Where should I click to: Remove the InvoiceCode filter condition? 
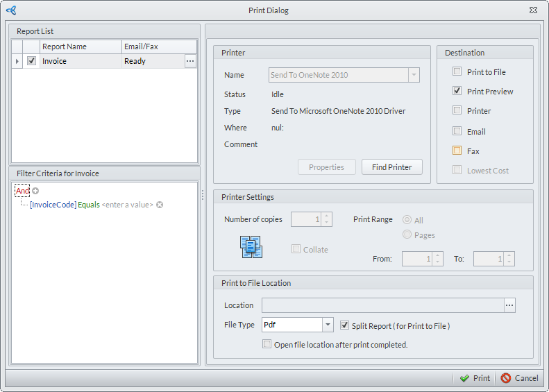click(x=160, y=205)
